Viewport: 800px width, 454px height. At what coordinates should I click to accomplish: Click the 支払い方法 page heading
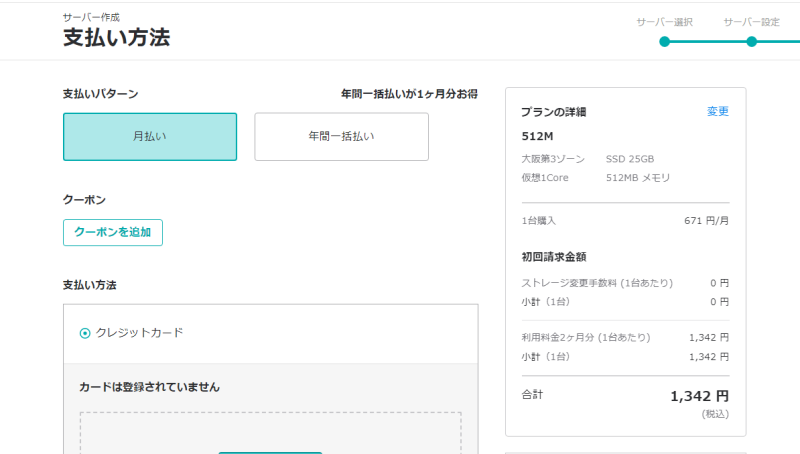pyautogui.click(x=116, y=37)
